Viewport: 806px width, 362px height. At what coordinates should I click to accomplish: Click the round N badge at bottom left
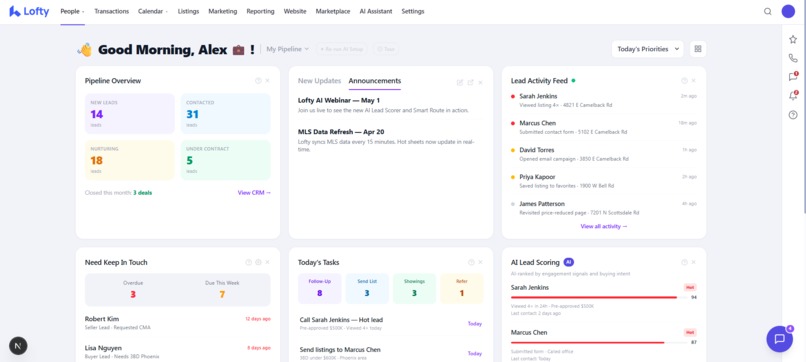pos(18,346)
